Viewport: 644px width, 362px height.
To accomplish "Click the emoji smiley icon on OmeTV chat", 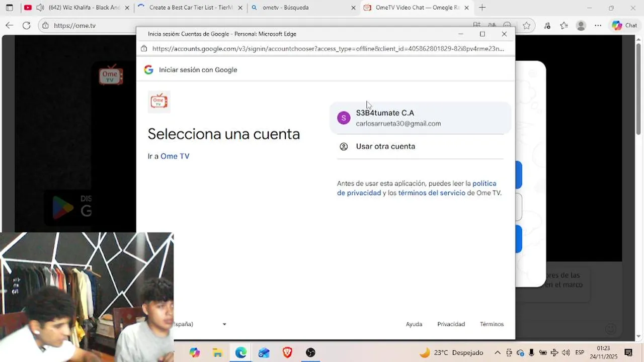I will [x=611, y=329].
